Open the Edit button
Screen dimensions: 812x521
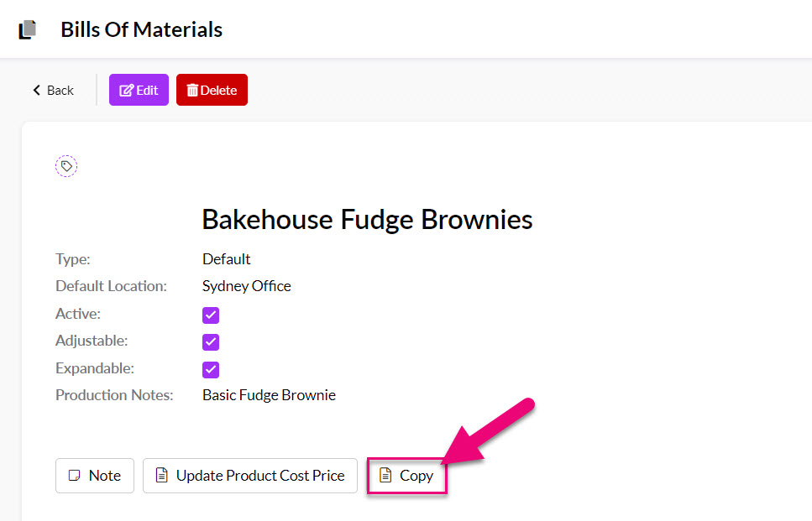point(139,90)
